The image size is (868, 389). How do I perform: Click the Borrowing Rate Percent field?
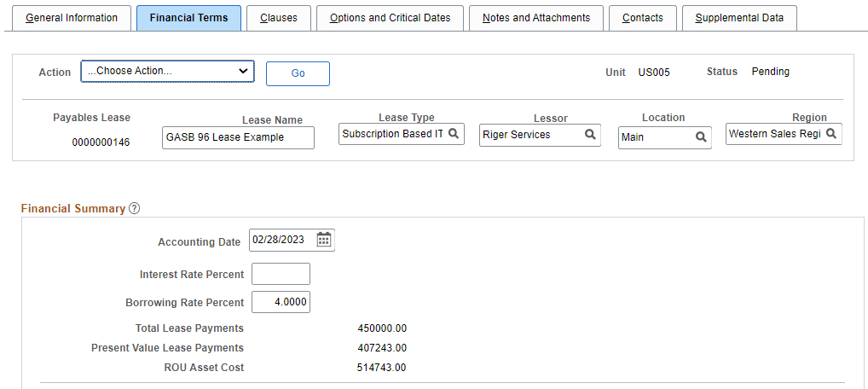coord(281,302)
